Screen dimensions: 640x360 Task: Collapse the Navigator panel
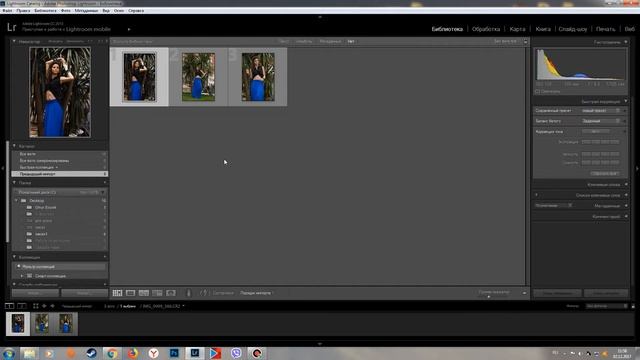(x=14, y=41)
